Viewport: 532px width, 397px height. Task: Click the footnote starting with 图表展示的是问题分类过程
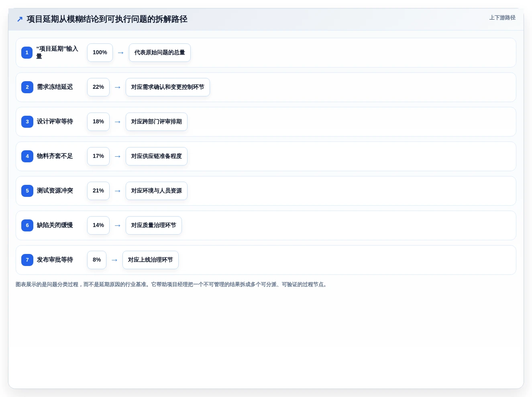coord(172,284)
